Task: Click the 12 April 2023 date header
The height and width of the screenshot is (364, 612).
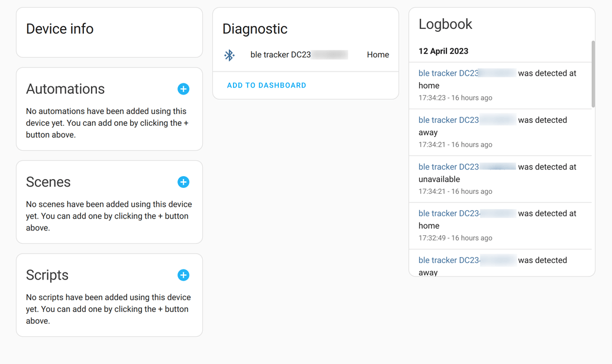Action: [443, 51]
